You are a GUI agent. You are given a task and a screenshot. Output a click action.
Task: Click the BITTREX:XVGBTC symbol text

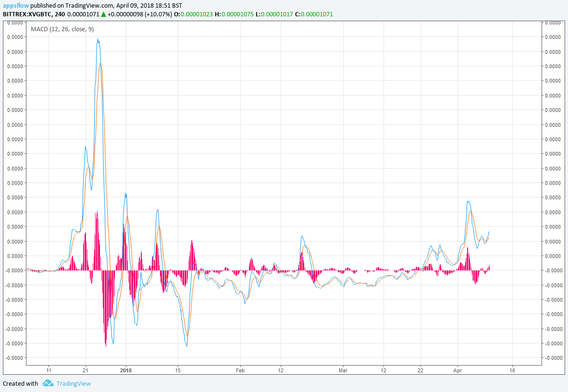pyautogui.click(x=27, y=14)
